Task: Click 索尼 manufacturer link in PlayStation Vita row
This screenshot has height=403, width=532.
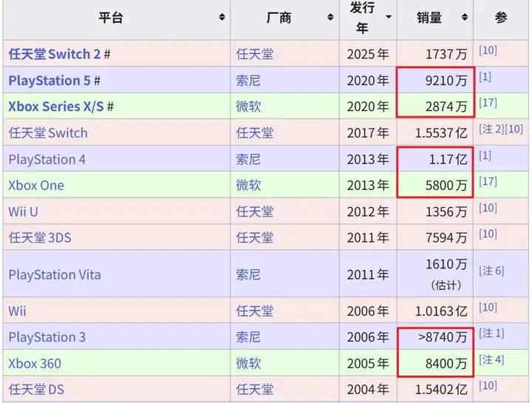Action: point(248,274)
